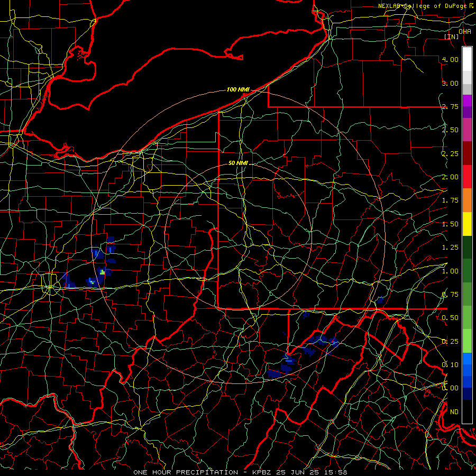Select the 1.25 scale value
The height and width of the screenshot is (476, 476).
450,248
